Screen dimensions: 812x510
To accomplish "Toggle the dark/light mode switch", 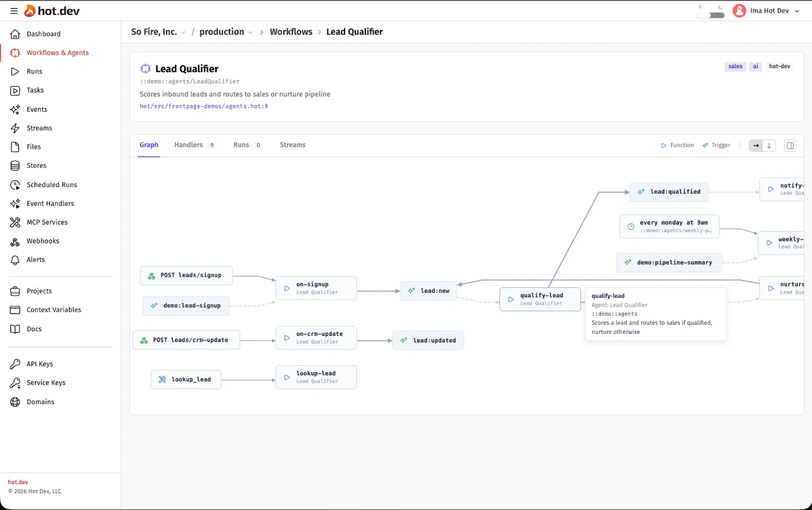I will tap(710, 11).
